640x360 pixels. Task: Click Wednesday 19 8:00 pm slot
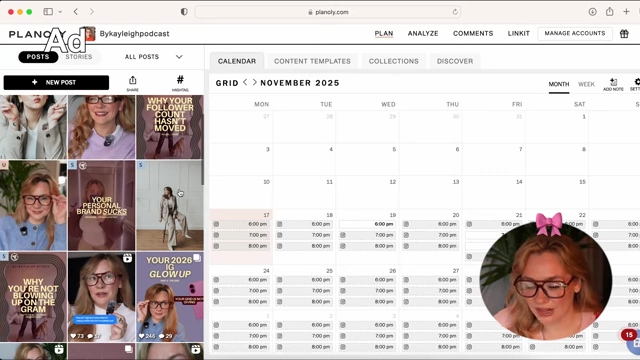[367, 246]
